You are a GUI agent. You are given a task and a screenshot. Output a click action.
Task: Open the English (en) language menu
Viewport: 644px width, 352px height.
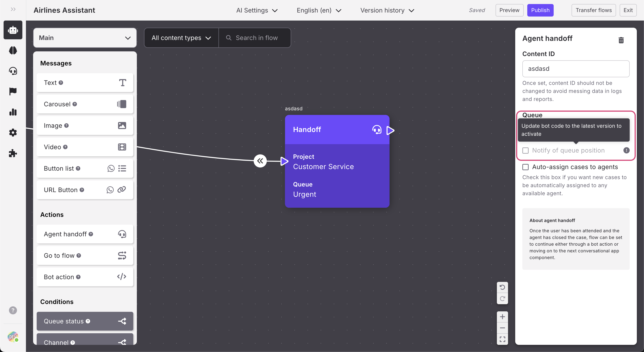click(318, 10)
